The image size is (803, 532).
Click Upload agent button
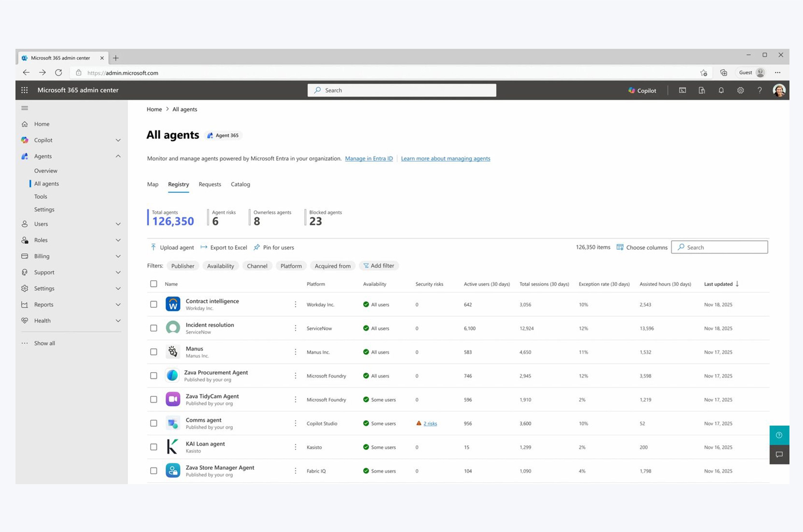click(x=172, y=247)
